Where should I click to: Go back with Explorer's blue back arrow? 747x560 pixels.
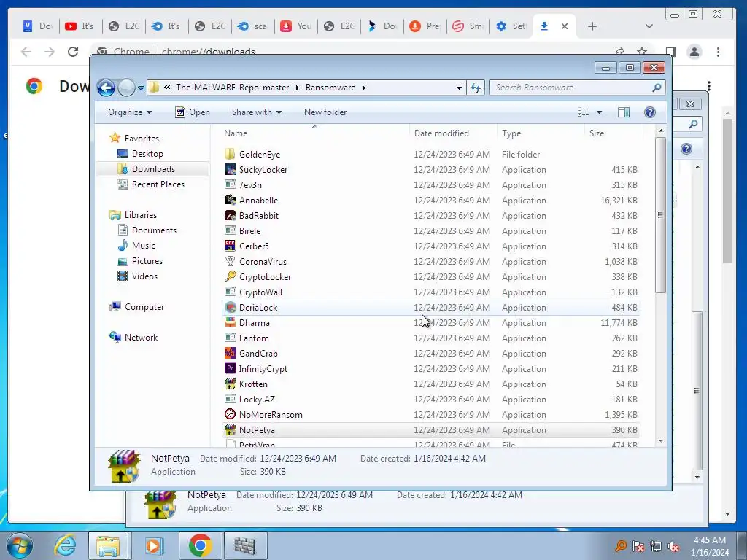tap(106, 87)
